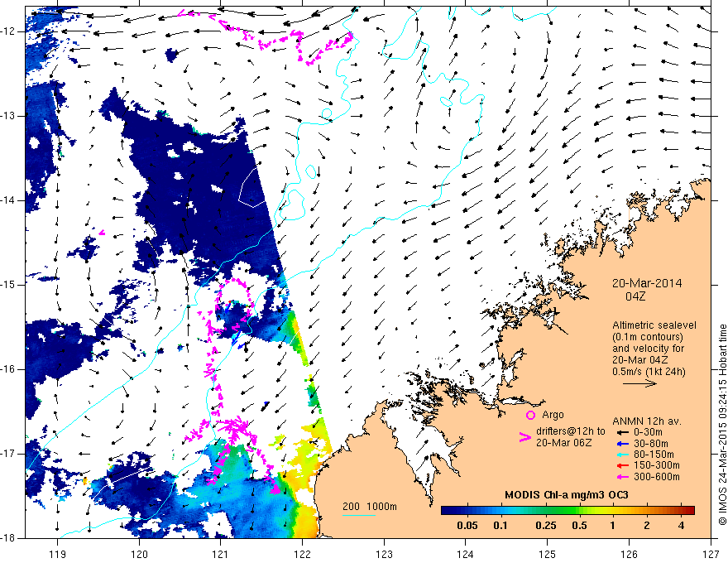Click the '30-80m' depth label

coord(650,443)
